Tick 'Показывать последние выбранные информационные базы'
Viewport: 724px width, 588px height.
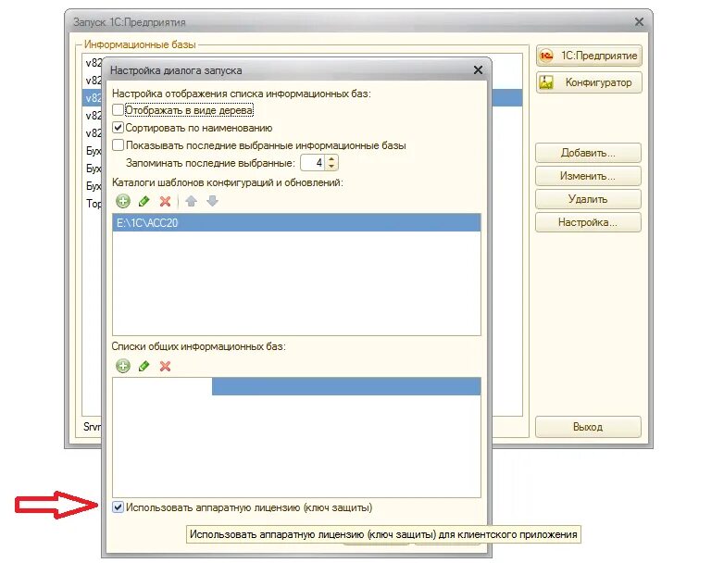pyautogui.click(x=119, y=145)
